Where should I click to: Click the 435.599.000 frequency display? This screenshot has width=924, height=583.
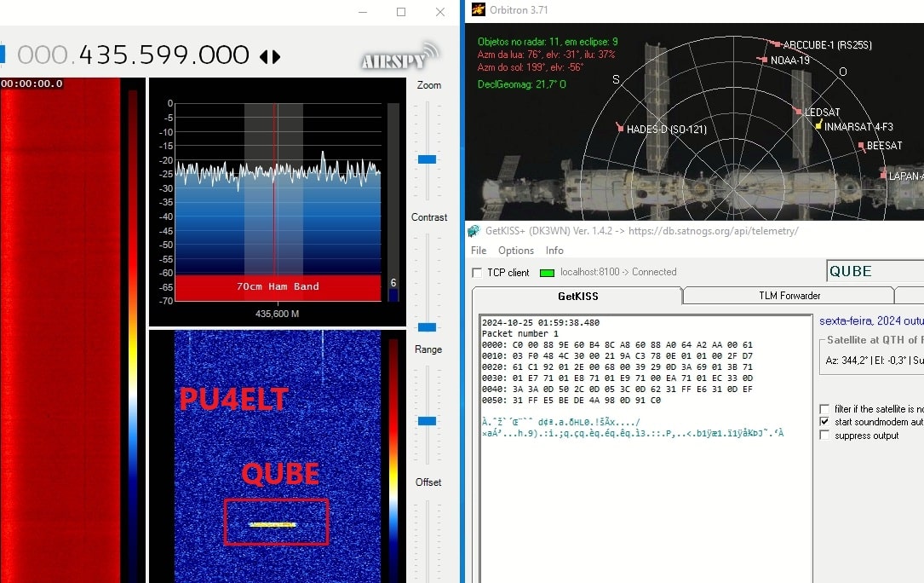coord(164,55)
